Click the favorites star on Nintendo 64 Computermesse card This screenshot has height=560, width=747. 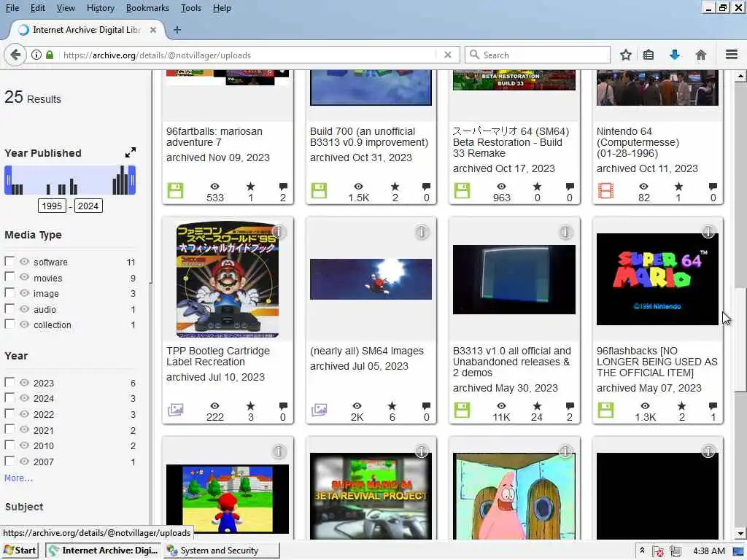coord(678,186)
